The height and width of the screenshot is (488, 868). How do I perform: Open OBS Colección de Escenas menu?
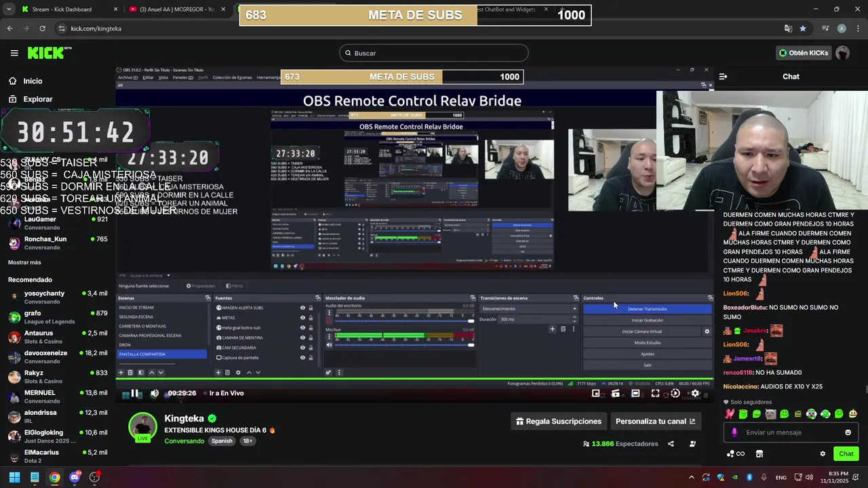click(x=232, y=77)
